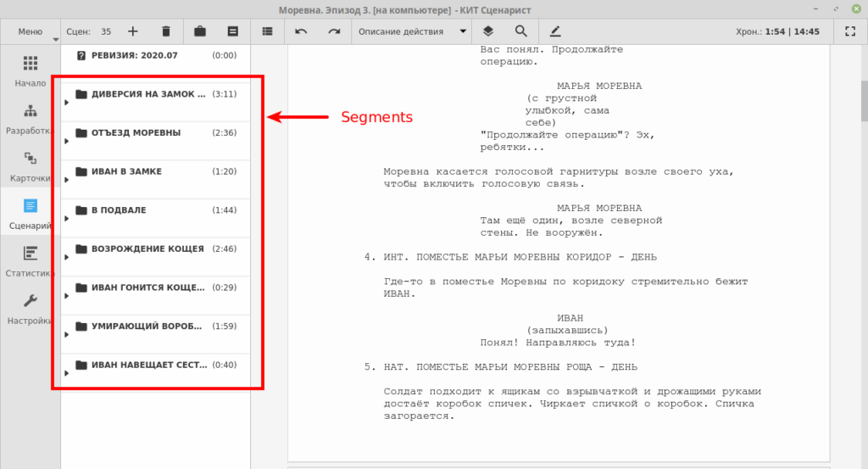Select ОТЪЕЗД МОРЕВНЫ segment
The image size is (868, 469).
156,141
